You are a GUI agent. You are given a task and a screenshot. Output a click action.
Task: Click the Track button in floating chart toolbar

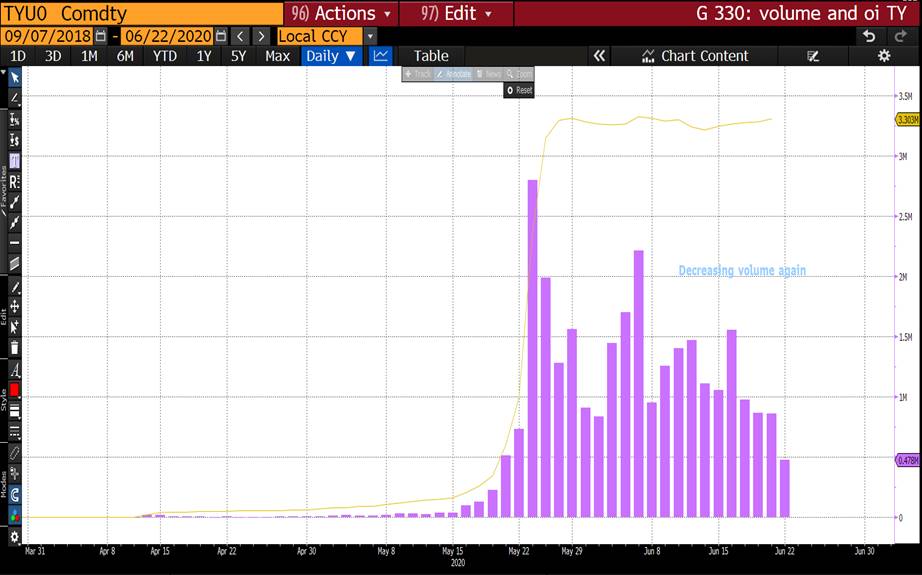[x=418, y=74]
